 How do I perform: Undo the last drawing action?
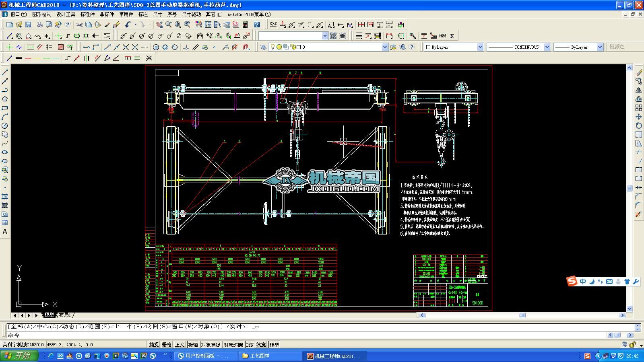(x=128, y=25)
